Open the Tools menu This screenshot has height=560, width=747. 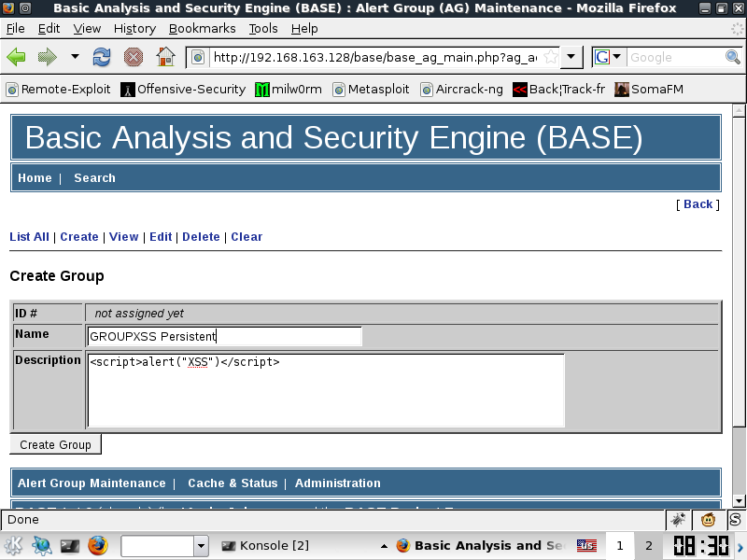pyautogui.click(x=263, y=29)
